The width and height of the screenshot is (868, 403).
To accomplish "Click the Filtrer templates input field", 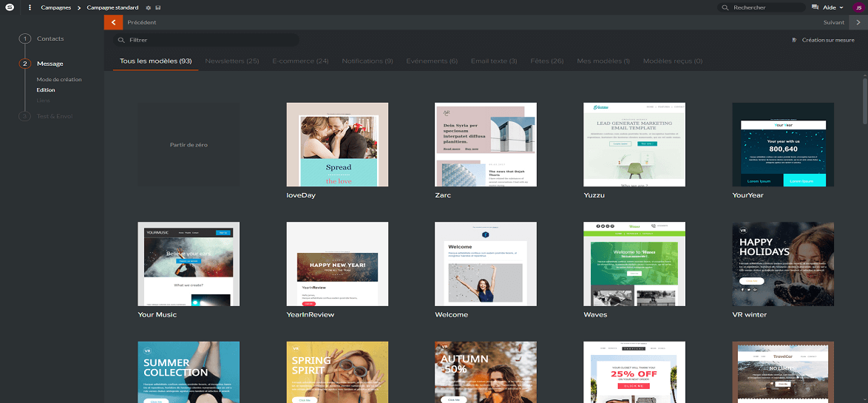I will (x=207, y=40).
